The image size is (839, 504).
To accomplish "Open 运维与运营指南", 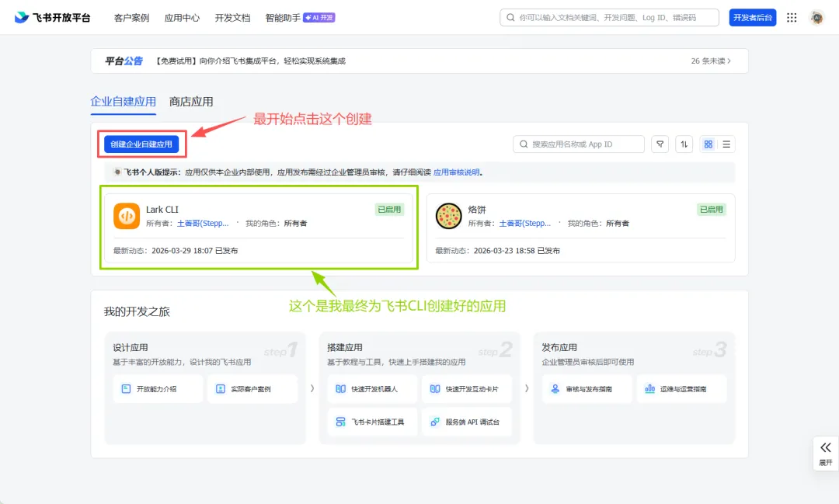I will click(x=682, y=389).
